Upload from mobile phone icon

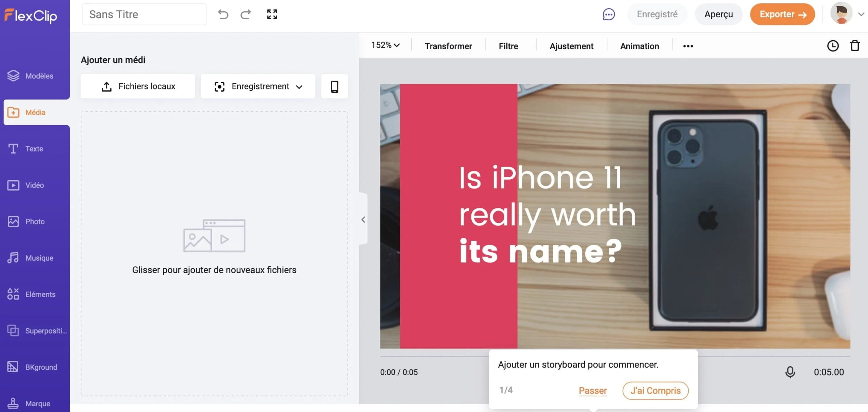coord(334,86)
